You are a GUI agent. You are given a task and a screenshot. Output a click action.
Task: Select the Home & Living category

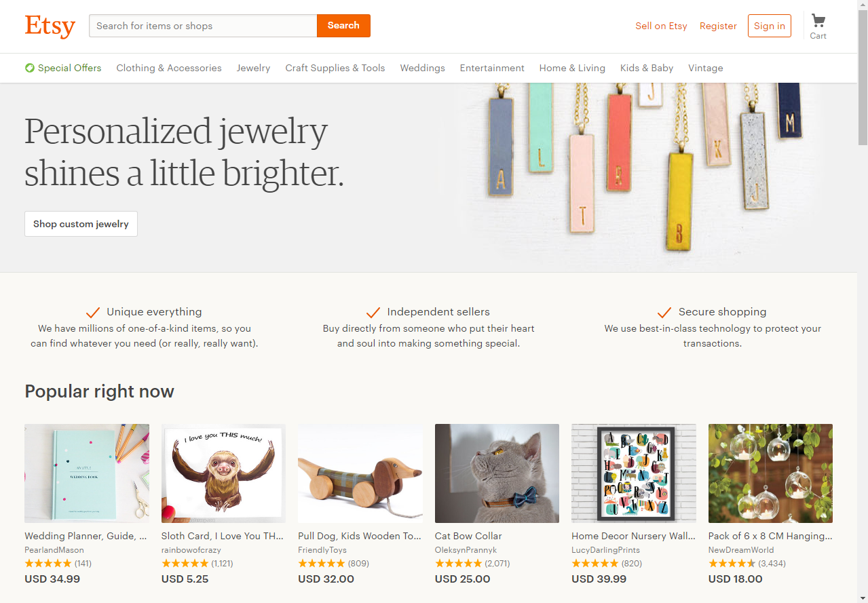coord(572,68)
